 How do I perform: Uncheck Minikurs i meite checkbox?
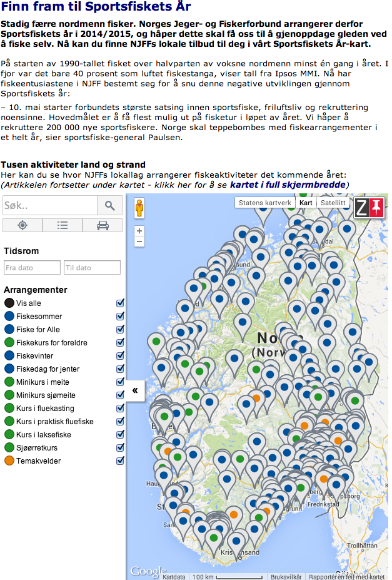(x=120, y=382)
